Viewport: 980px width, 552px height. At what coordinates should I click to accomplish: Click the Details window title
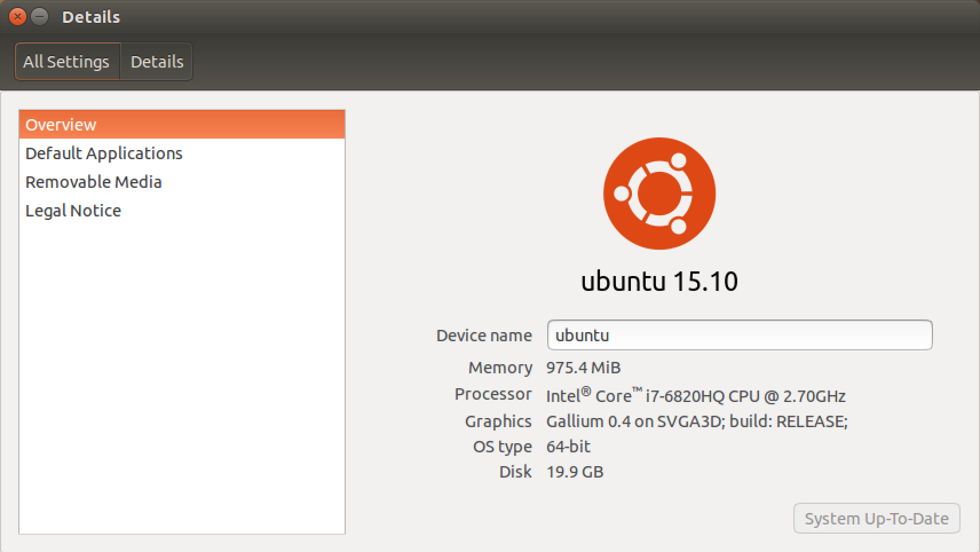pyautogui.click(x=90, y=17)
